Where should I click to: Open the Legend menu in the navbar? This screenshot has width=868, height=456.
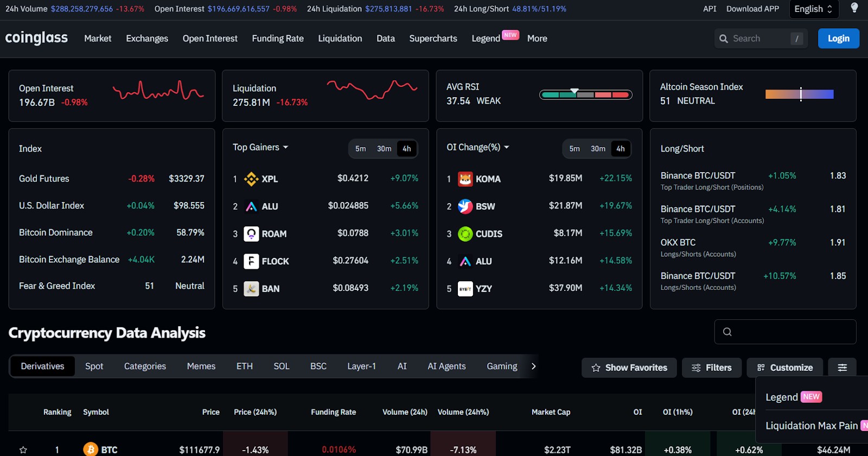coord(486,39)
